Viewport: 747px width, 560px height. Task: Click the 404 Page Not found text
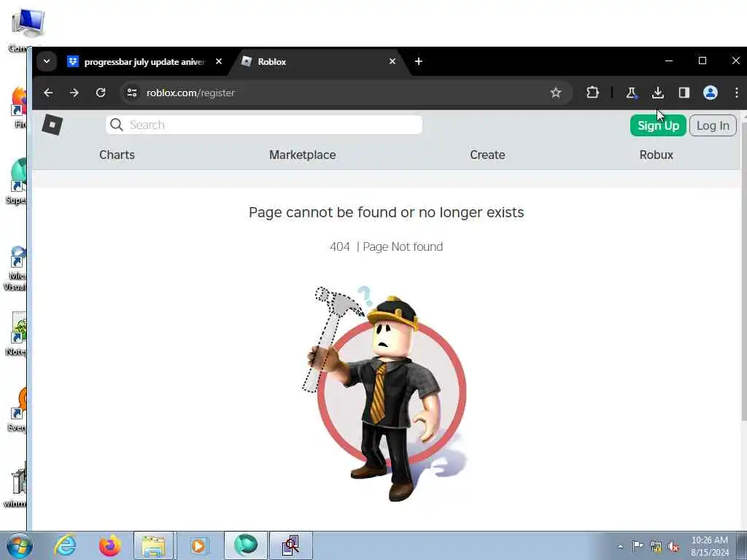click(x=387, y=246)
